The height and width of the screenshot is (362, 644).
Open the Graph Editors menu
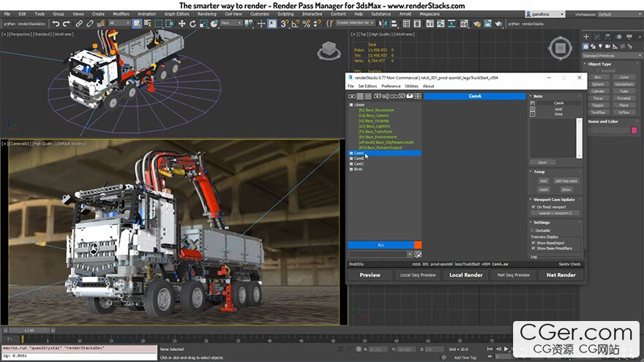[x=176, y=14]
